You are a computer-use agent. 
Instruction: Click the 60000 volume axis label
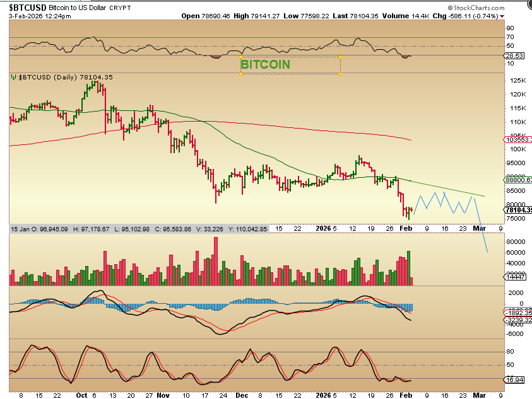(x=516, y=253)
